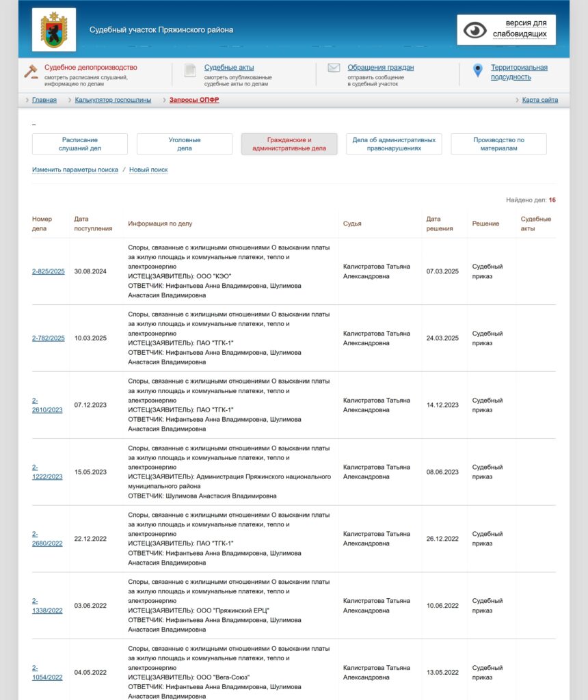Viewport: 588px width, 700px height.
Task: Open Карта сайта link
Action: [539, 100]
